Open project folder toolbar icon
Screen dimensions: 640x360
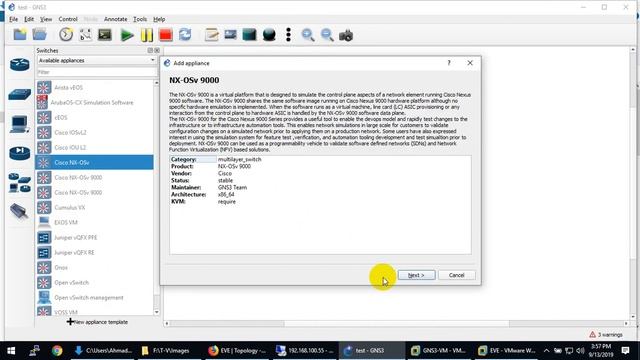coord(40,35)
